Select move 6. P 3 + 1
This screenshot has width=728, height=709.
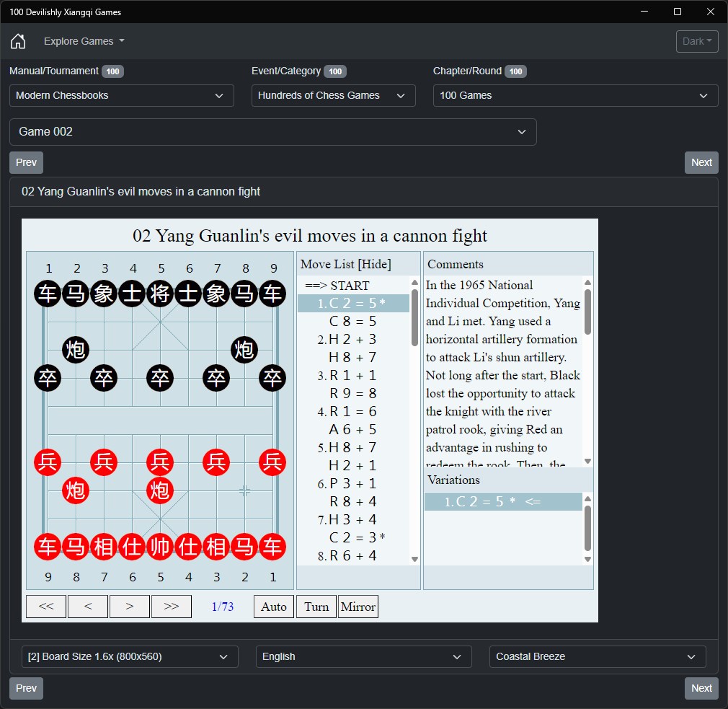354,484
